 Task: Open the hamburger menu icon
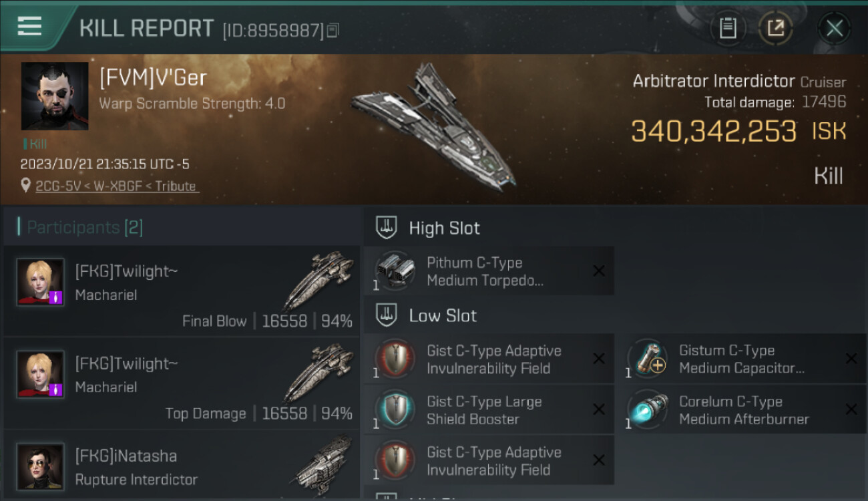pos(29,27)
